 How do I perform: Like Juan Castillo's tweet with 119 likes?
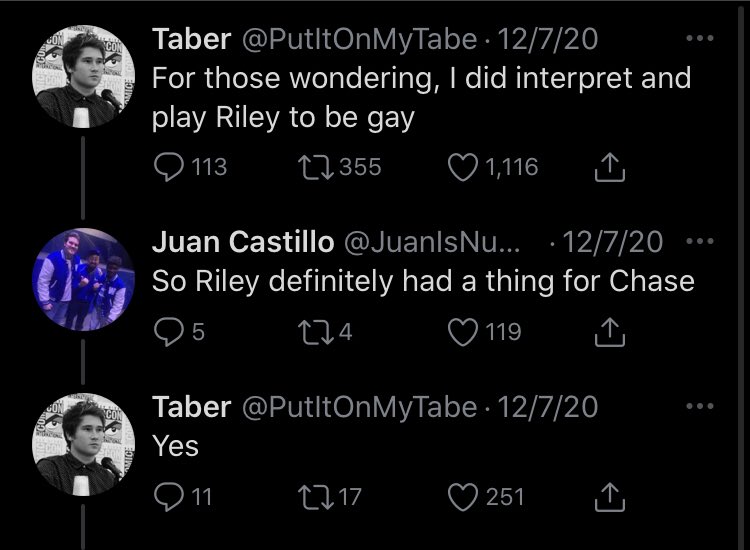(463, 331)
